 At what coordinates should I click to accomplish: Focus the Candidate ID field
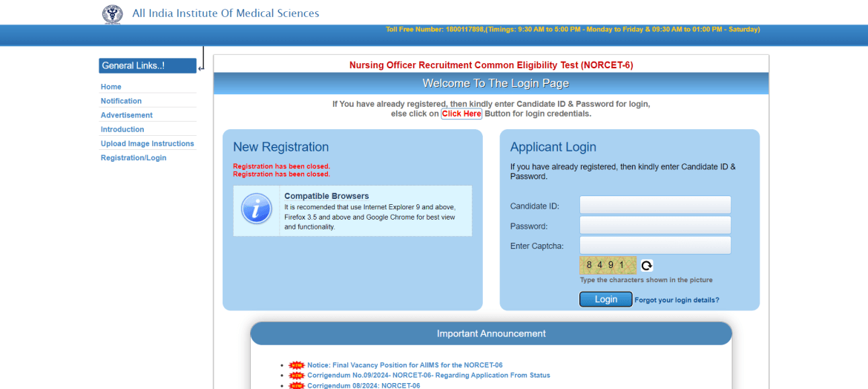[x=655, y=206]
